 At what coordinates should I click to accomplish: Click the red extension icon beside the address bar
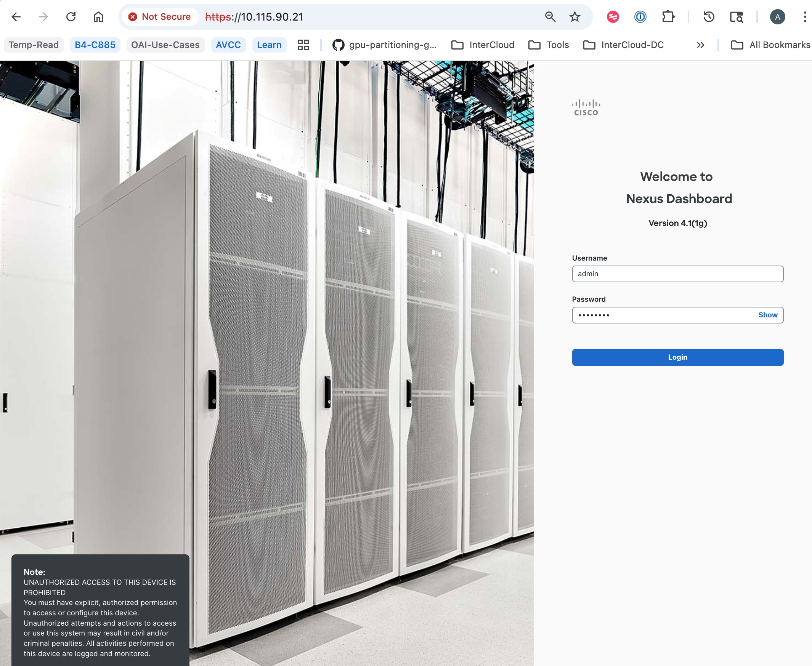click(x=613, y=16)
